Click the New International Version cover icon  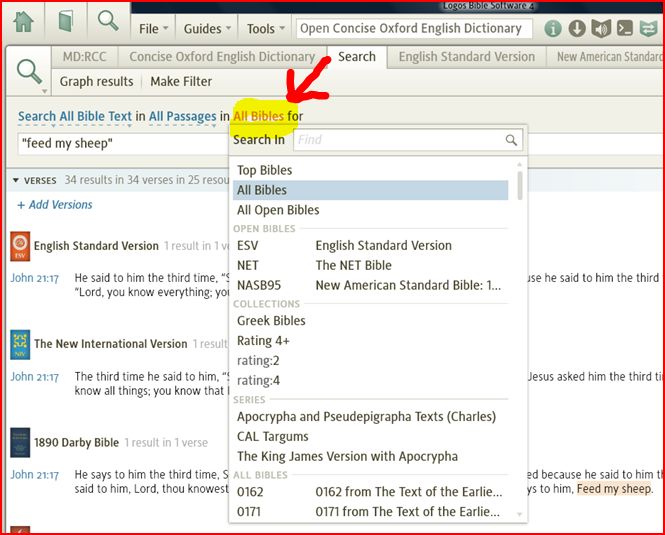pos(20,345)
